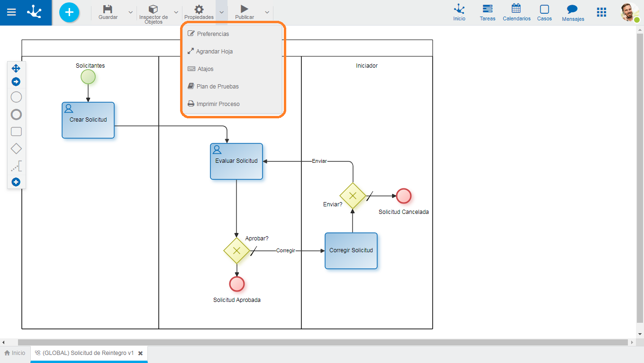
Task: Expand the Inspector de Objetos dropdown arrow
Action: tap(176, 12)
